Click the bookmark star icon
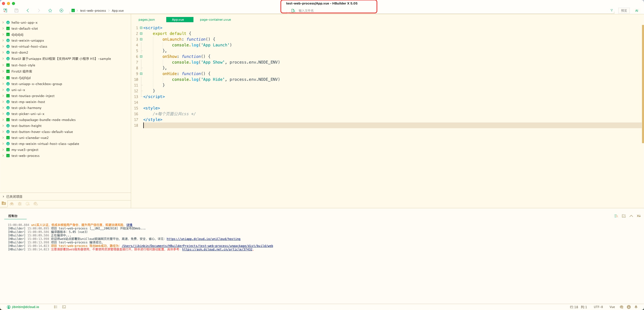 50,10
